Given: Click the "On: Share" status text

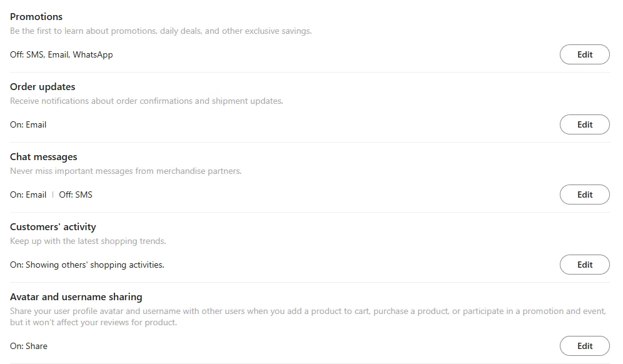Looking at the screenshot, I should pos(29,346).
